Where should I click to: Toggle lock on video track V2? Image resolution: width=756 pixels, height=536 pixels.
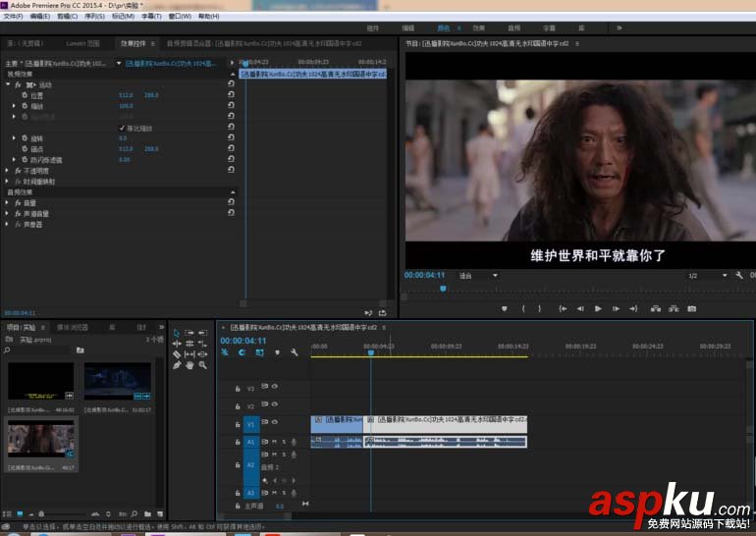[237, 405]
